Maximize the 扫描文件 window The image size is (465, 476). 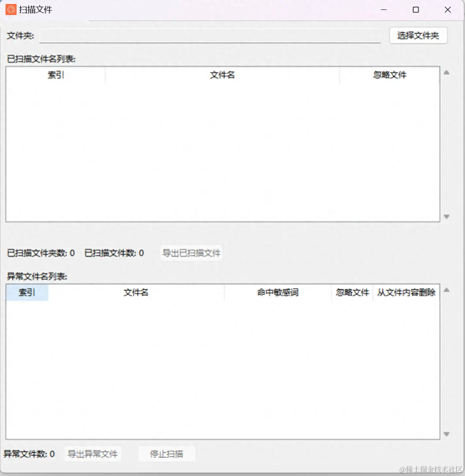(x=416, y=9)
